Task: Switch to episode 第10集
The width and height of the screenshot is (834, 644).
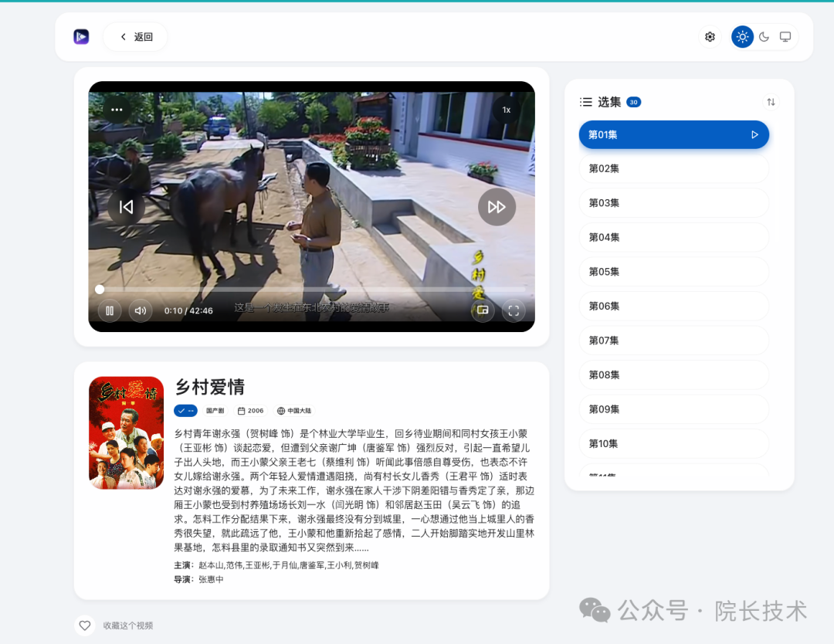Action: pyautogui.click(x=673, y=443)
